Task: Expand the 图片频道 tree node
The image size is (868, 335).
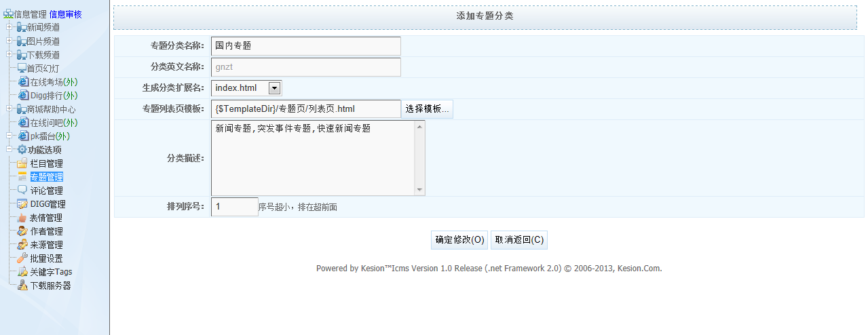Action: tap(9, 41)
